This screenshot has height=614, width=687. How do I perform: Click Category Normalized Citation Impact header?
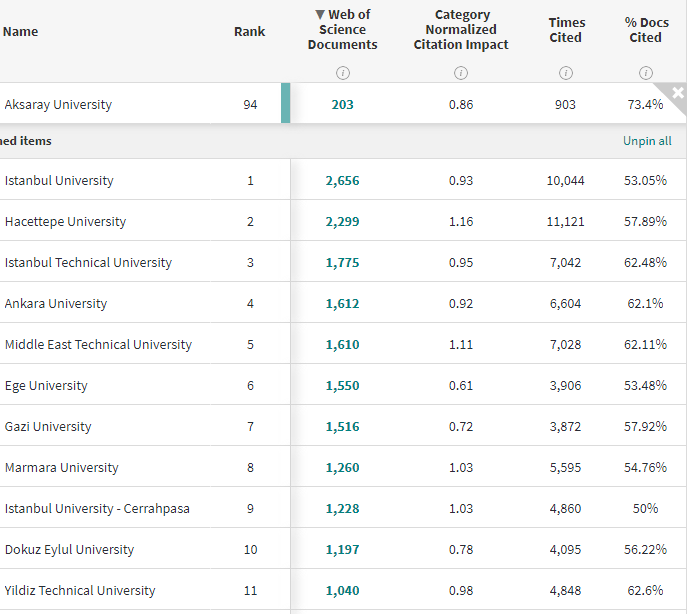pyautogui.click(x=461, y=30)
